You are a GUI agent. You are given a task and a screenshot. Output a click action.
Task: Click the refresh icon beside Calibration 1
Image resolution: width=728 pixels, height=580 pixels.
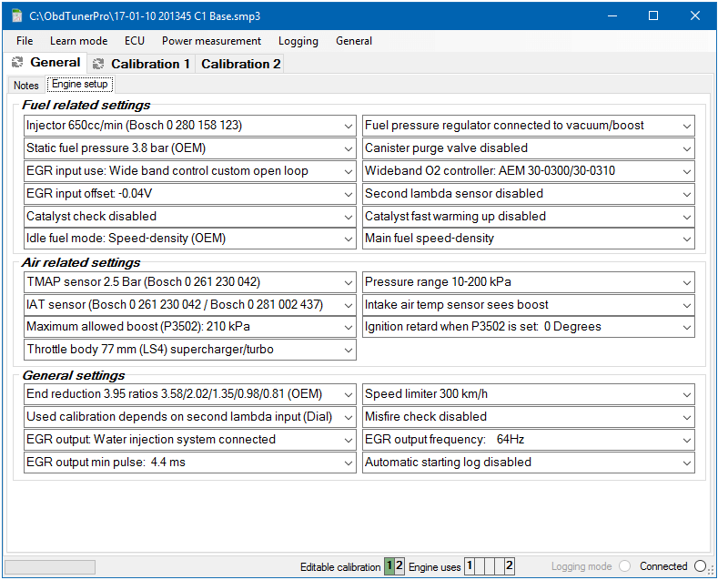pos(98,64)
